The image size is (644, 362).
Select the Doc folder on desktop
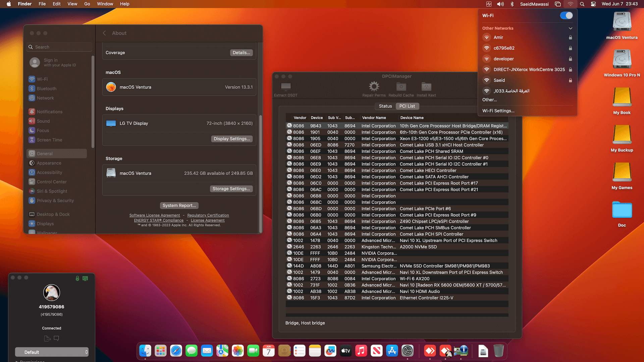point(622,214)
